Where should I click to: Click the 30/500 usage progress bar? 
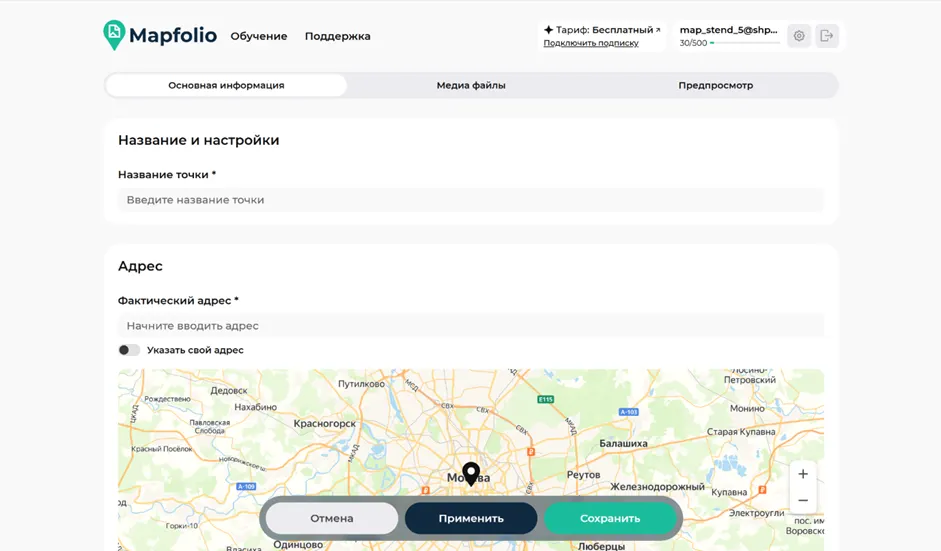tap(745, 43)
